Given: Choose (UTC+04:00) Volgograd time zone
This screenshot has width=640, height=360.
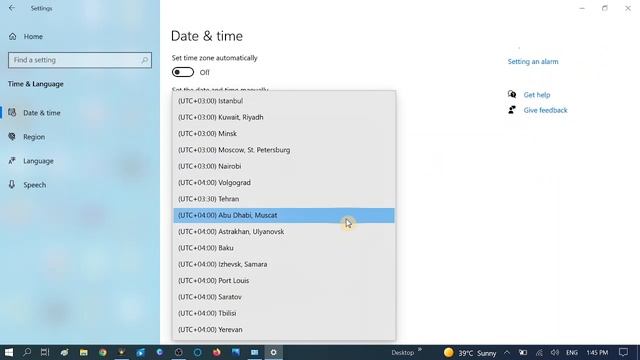Looking at the screenshot, I should (x=284, y=182).
